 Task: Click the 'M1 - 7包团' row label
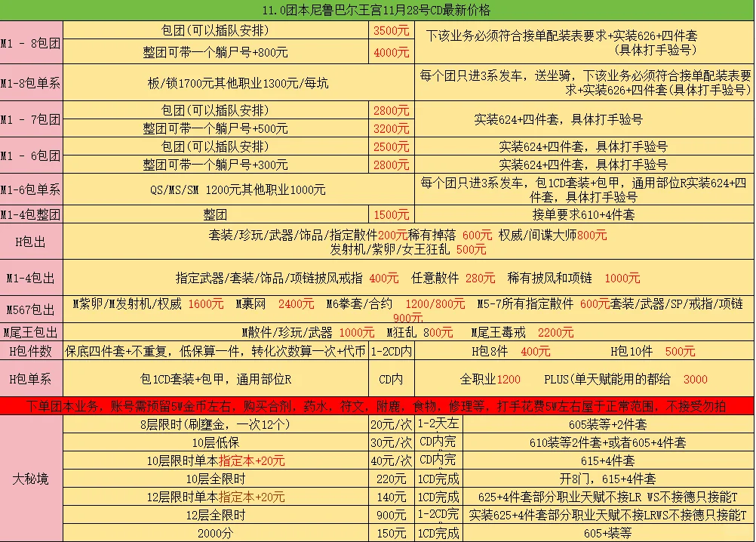[32, 119]
